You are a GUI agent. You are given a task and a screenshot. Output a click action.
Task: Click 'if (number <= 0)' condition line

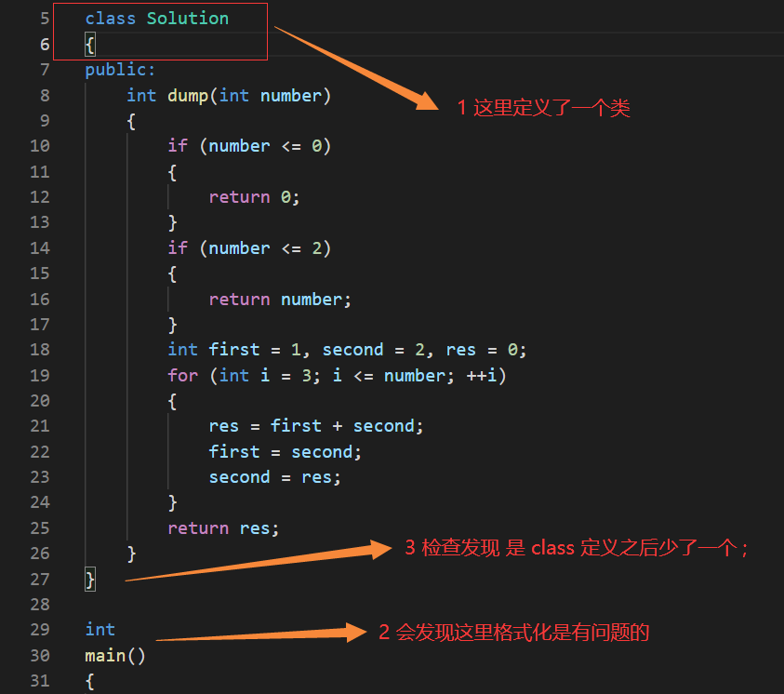(x=249, y=146)
